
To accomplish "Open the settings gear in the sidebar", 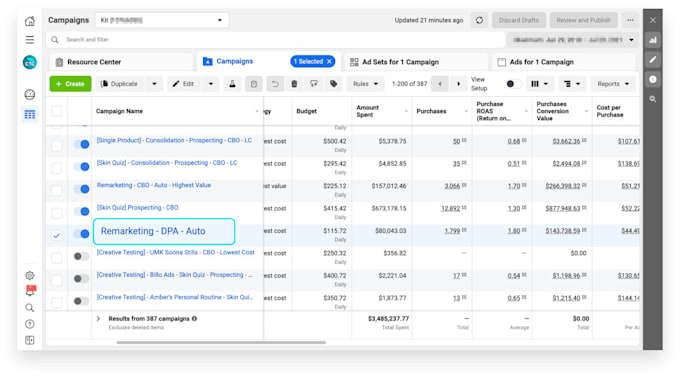I will (29, 275).
